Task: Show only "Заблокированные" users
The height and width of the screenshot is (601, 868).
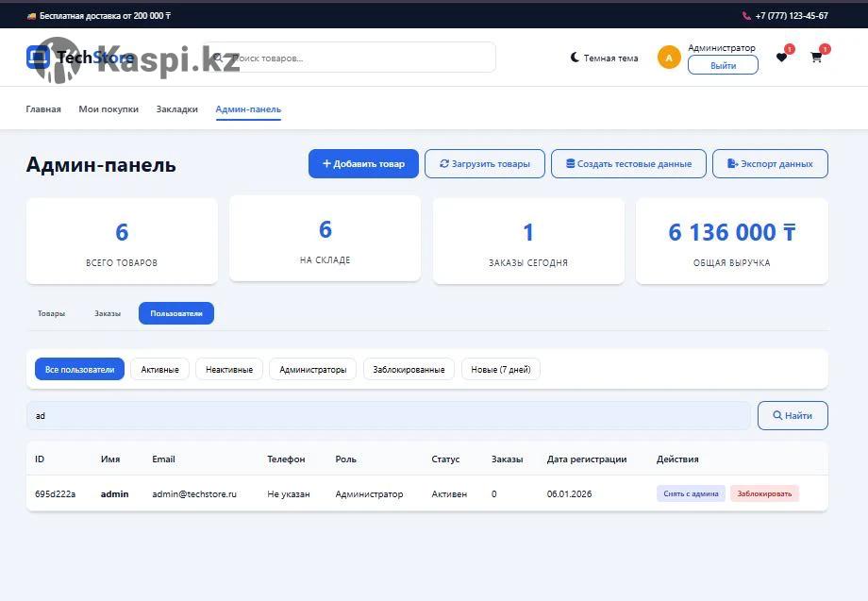Action: [x=409, y=370]
